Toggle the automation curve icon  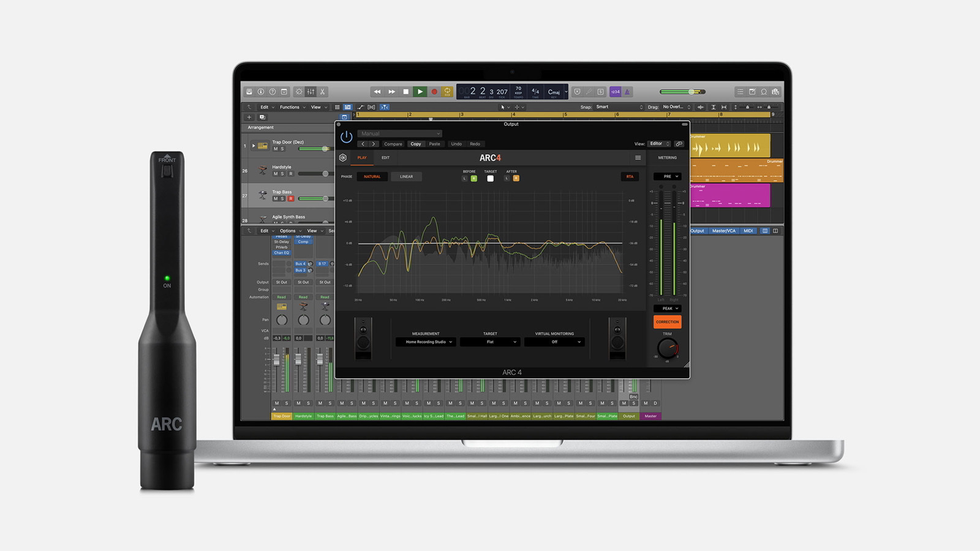pos(360,107)
